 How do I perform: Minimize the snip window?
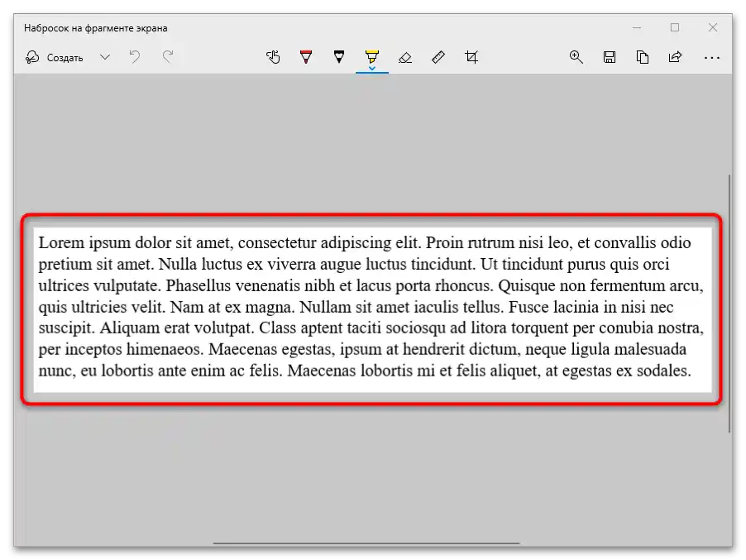pyautogui.click(x=637, y=27)
